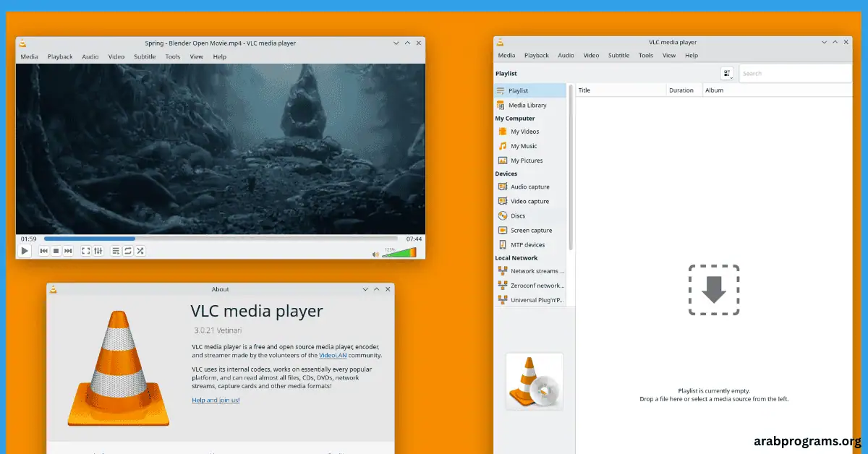Select Discs in the sidebar
Image resolution: width=868 pixels, height=454 pixels.
(530, 215)
